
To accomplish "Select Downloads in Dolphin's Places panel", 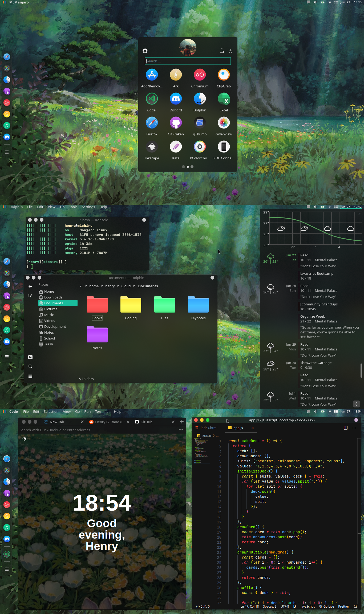I will (x=53, y=297).
